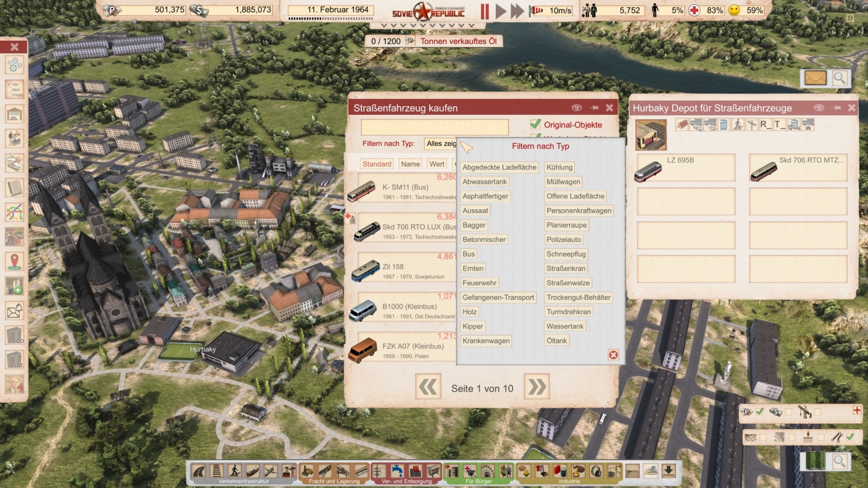Screen dimensions: 868x488
Task: Open the mail envelope notification icon
Action: (815, 78)
